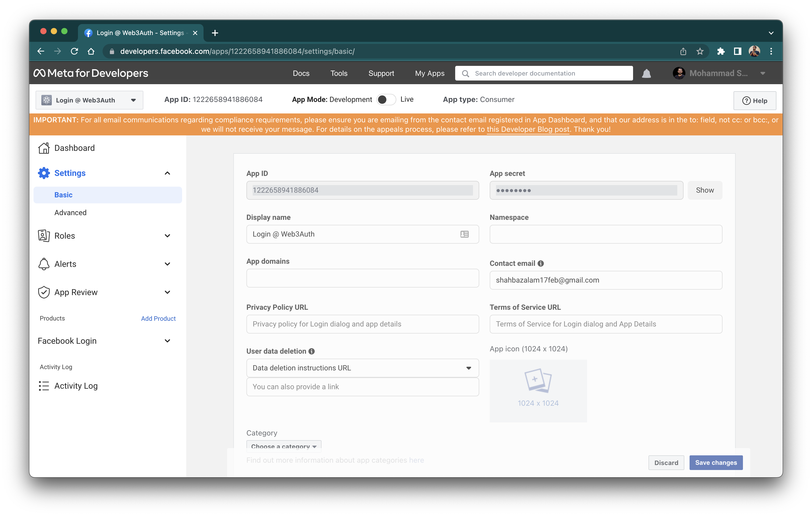Switch App Mode from Development to Live
Viewport: 812px width, 516px height.
(386, 99)
